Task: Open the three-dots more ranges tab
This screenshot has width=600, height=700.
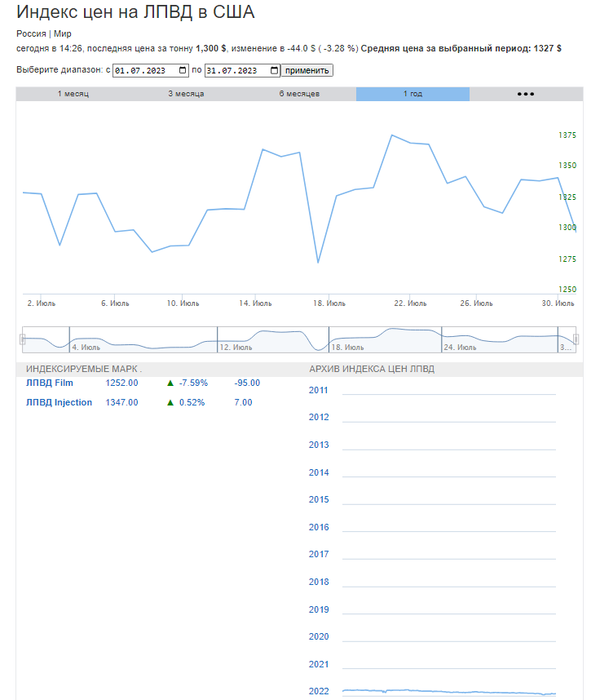Action: [x=526, y=94]
